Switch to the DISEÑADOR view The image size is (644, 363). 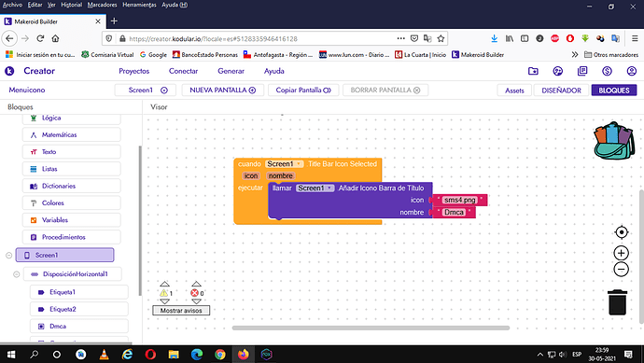(561, 91)
